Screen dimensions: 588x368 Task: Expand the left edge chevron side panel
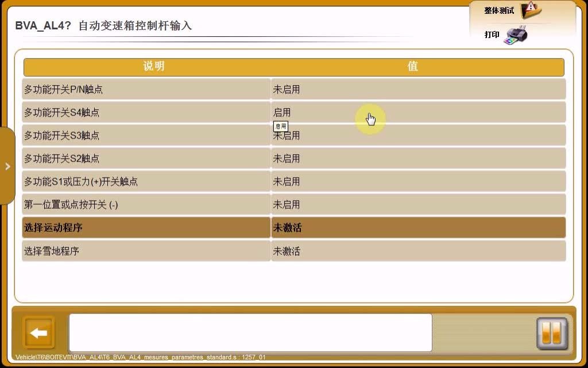7,166
